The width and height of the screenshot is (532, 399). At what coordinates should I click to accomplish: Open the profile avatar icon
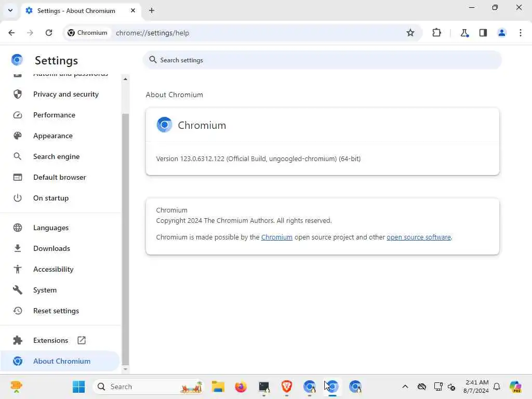(x=501, y=33)
